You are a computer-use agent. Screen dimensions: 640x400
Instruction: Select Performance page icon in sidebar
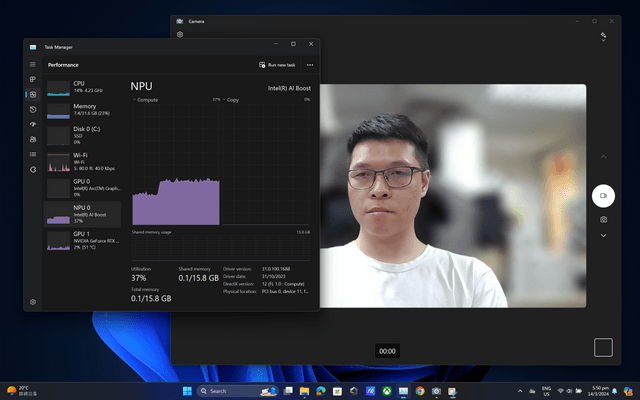coord(33,94)
